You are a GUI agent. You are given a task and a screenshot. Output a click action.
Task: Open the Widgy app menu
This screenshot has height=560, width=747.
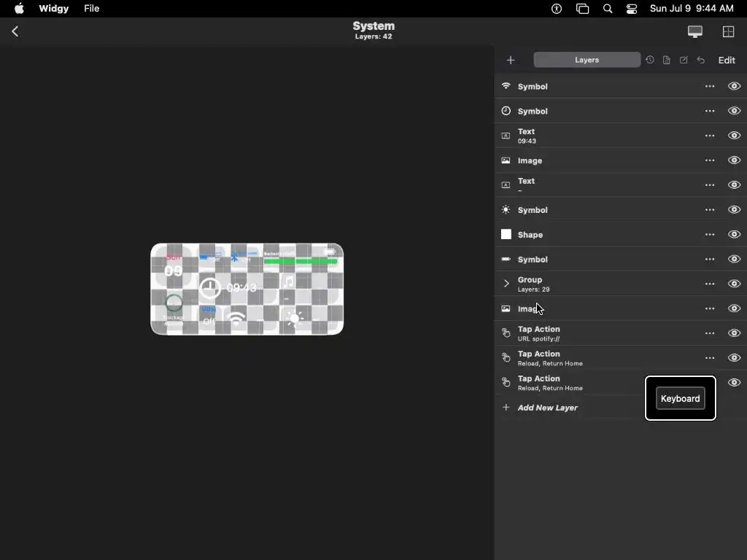tap(54, 9)
